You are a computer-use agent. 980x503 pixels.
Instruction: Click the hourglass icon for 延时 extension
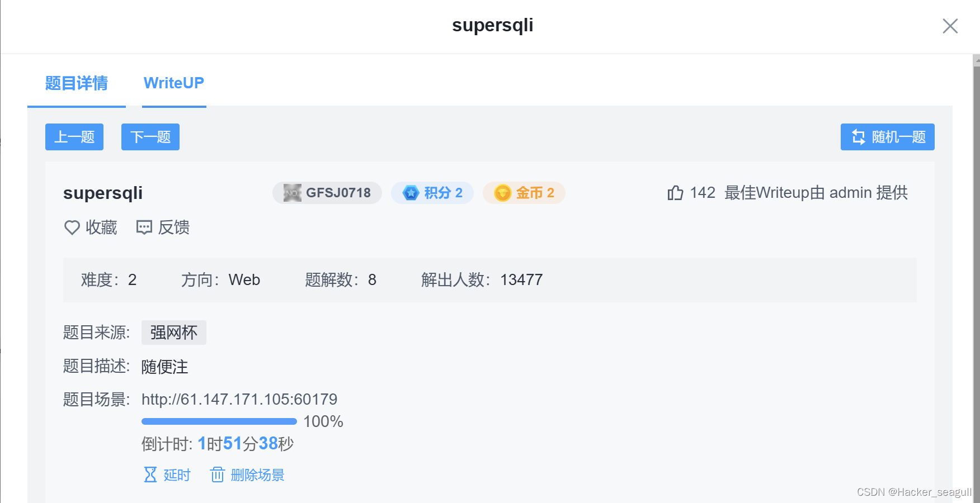(150, 474)
